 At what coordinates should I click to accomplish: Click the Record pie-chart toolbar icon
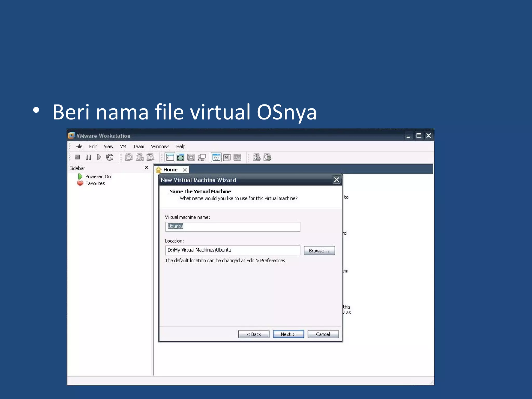tap(257, 157)
